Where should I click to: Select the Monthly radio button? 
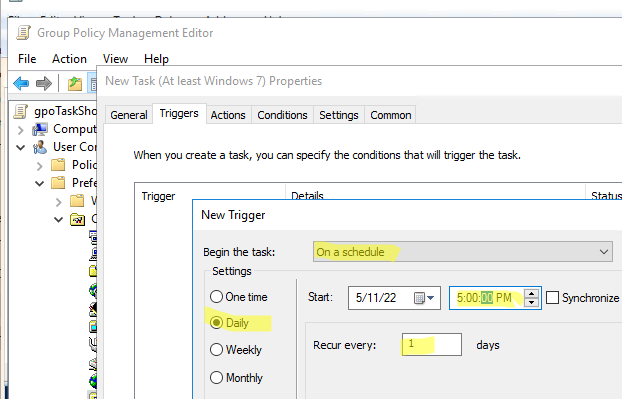click(216, 377)
